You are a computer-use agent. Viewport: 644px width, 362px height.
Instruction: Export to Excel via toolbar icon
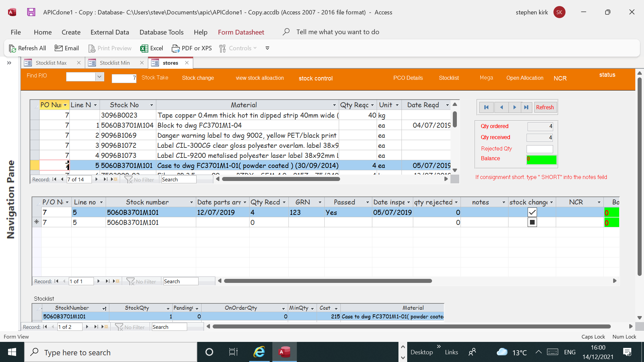(144, 48)
